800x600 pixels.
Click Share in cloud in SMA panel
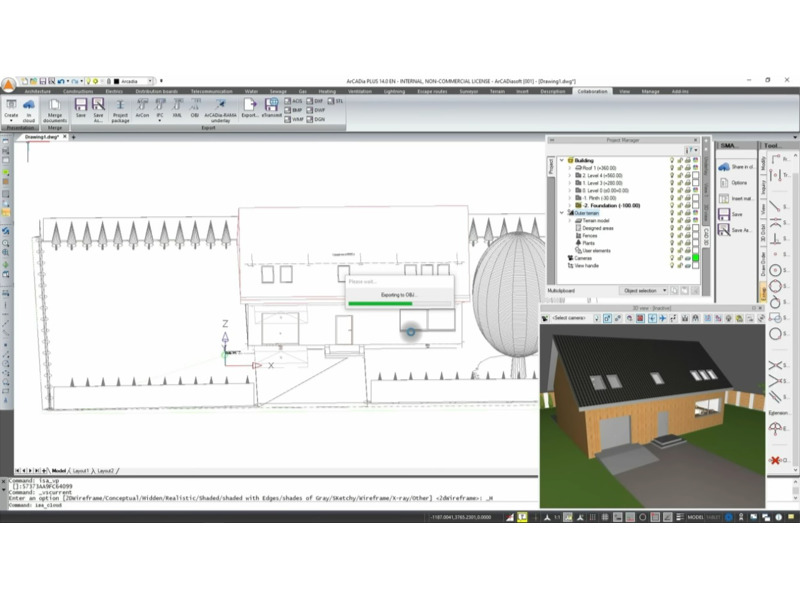pyautogui.click(x=737, y=167)
